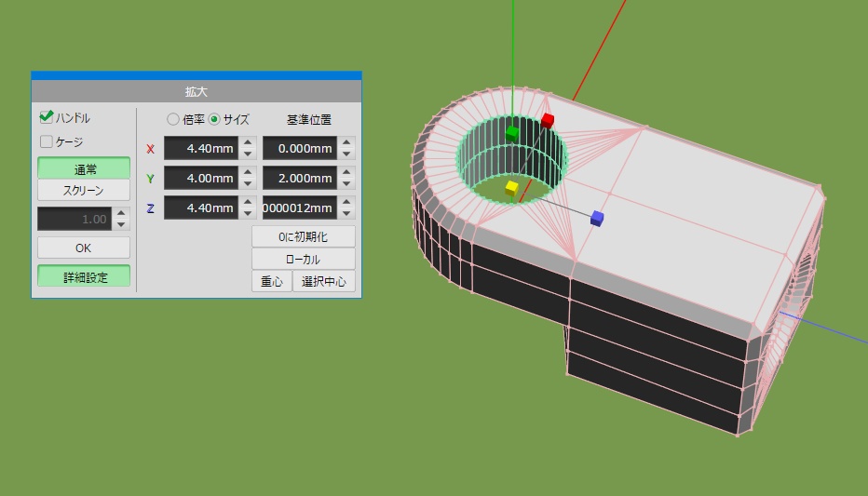Viewport: 868px width, 496px height.
Task: Uncheck the ハンドル checkbox
Action: coord(47,117)
